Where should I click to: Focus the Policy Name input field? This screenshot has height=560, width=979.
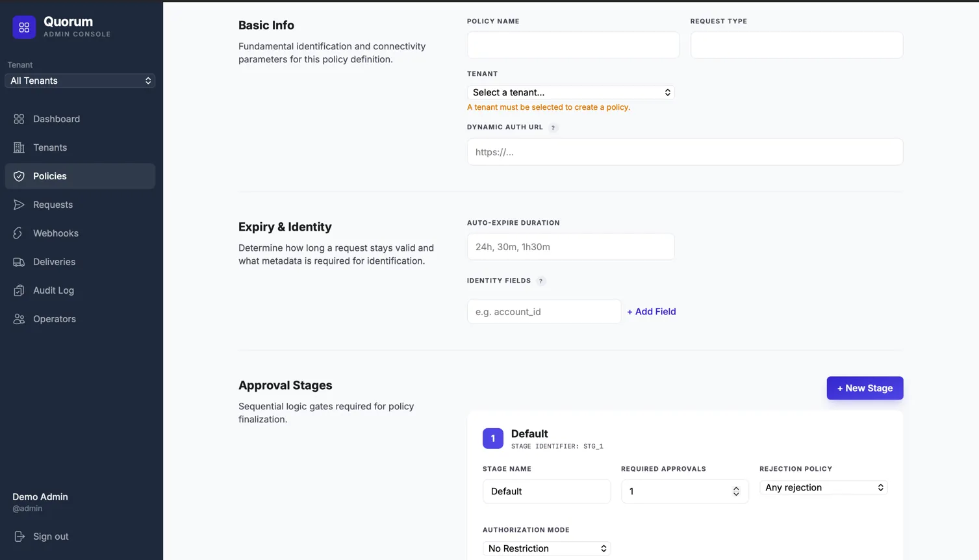(573, 45)
